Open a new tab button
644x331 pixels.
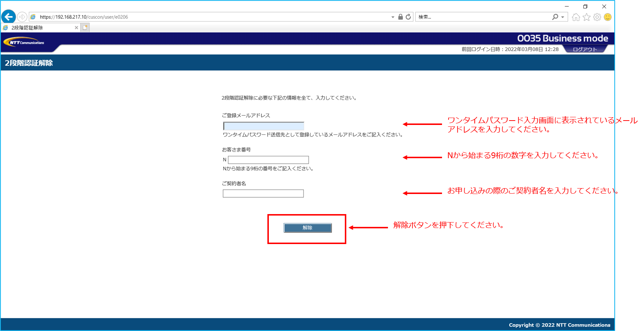click(85, 28)
